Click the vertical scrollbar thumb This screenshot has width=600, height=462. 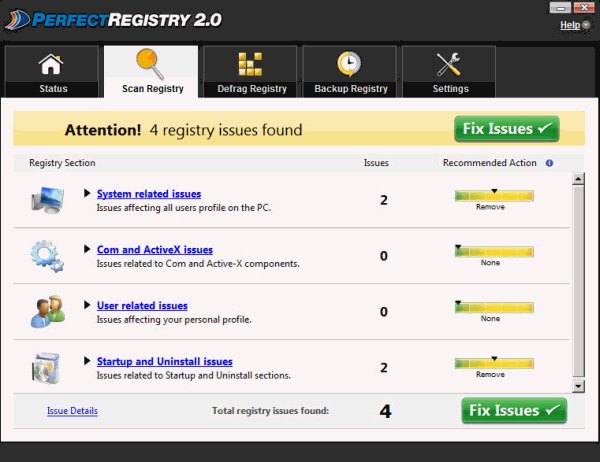(578, 281)
